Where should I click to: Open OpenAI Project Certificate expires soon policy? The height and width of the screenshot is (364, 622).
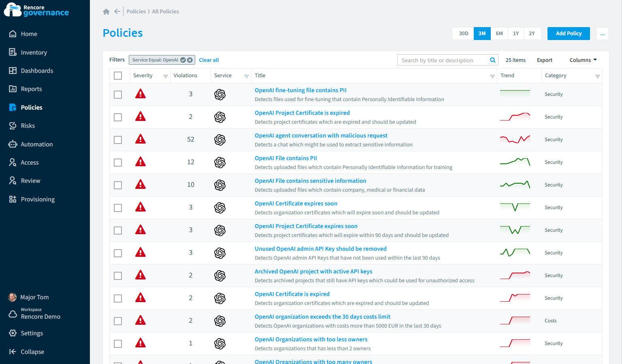pos(306,226)
